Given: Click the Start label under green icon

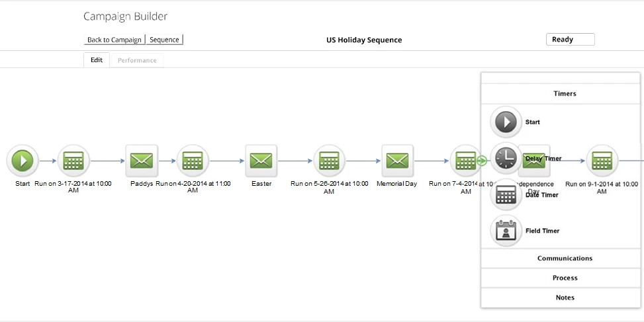Looking at the screenshot, I should [x=23, y=184].
